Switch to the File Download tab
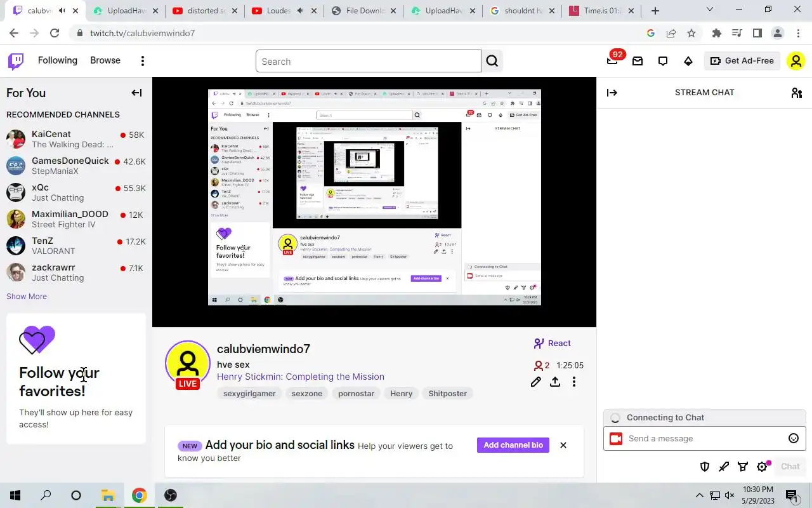The height and width of the screenshot is (508, 812). (x=363, y=11)
